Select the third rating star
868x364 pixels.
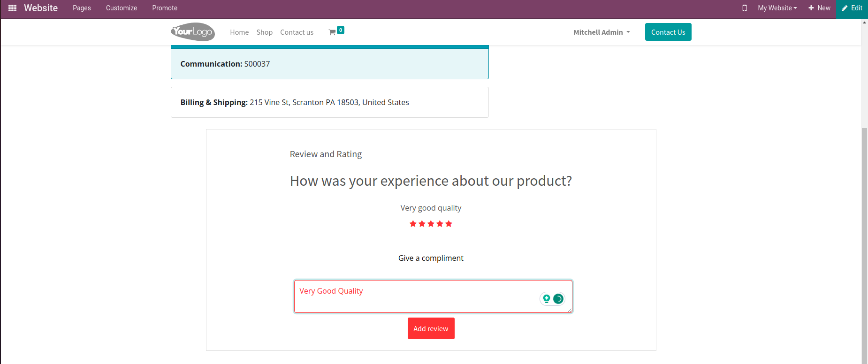click(x=431, y=224)
